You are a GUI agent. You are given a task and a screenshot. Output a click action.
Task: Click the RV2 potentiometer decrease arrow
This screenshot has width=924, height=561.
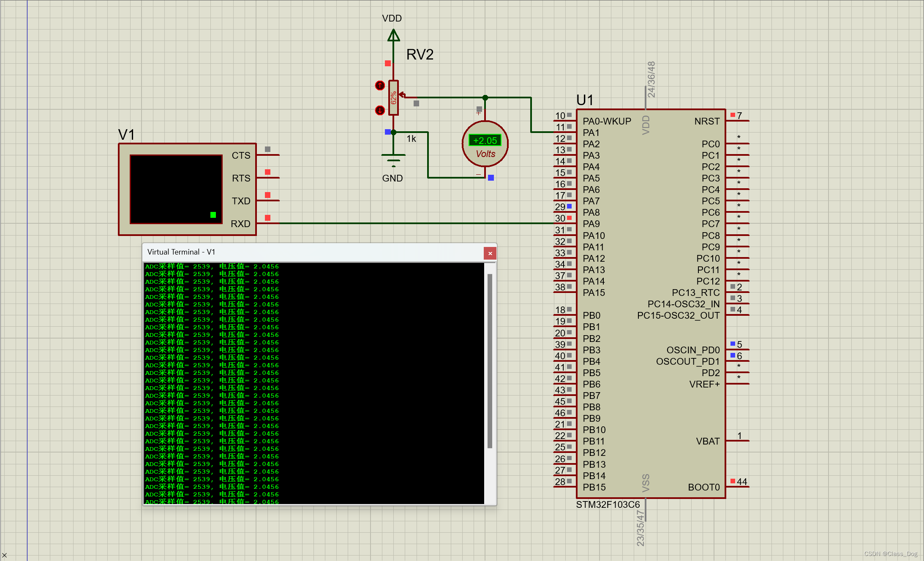click(x=380, y=111)
